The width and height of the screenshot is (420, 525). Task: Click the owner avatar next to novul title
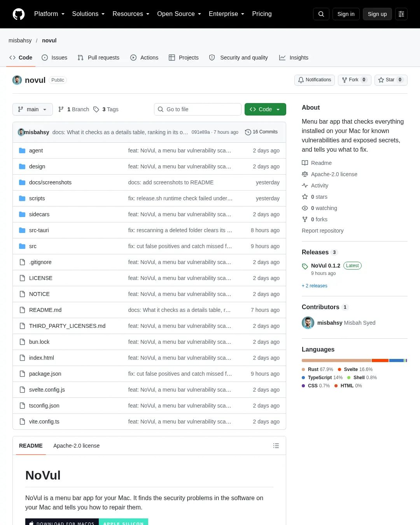coord(17,80)
